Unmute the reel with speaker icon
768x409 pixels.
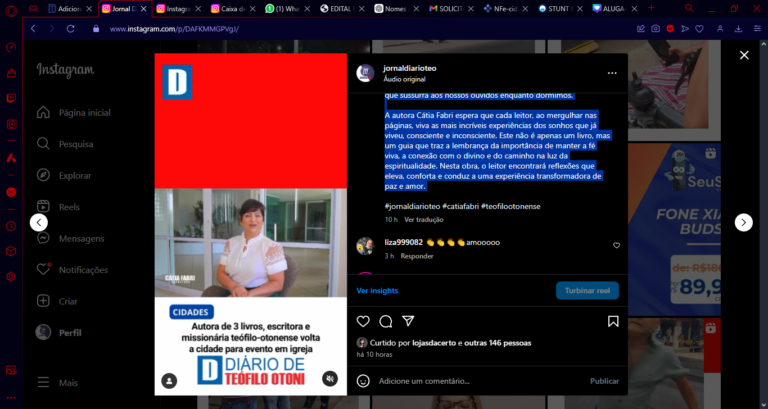tap(330, 379)
